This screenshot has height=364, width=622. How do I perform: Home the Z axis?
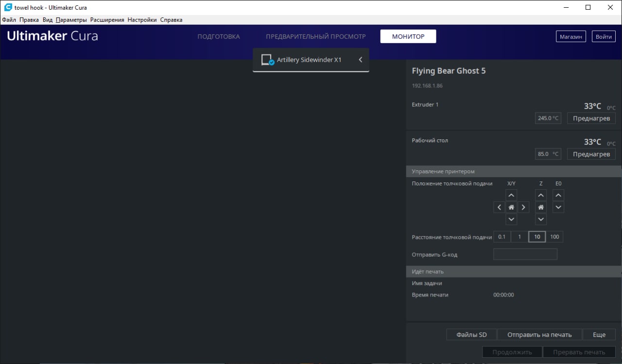coord(541,207)
